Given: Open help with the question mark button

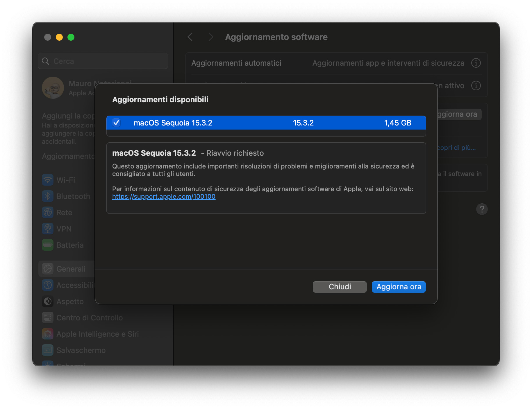Looking at the screenshot, I should coord(482,209).
